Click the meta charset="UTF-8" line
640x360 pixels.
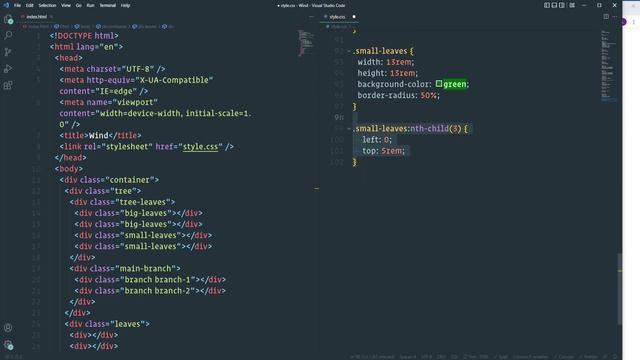(112, 69)
